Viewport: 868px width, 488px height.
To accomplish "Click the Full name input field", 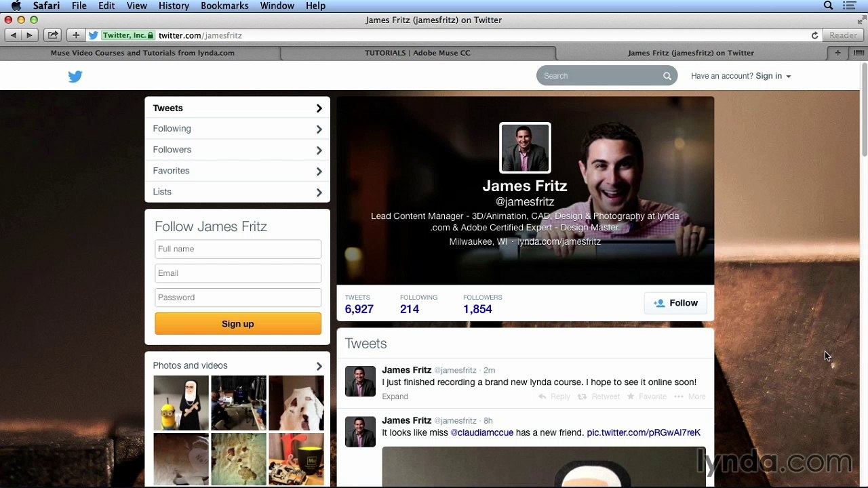I will point(238,249).
